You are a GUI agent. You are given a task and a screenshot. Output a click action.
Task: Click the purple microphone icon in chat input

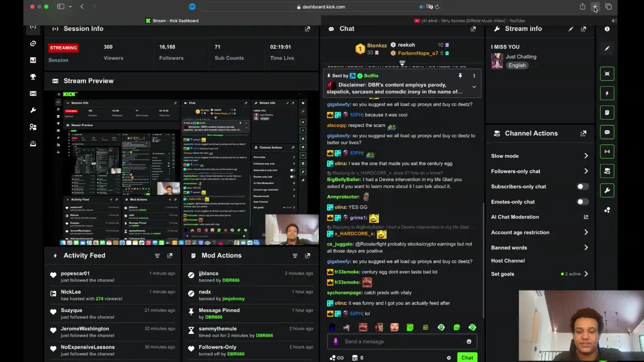(336, 341)
